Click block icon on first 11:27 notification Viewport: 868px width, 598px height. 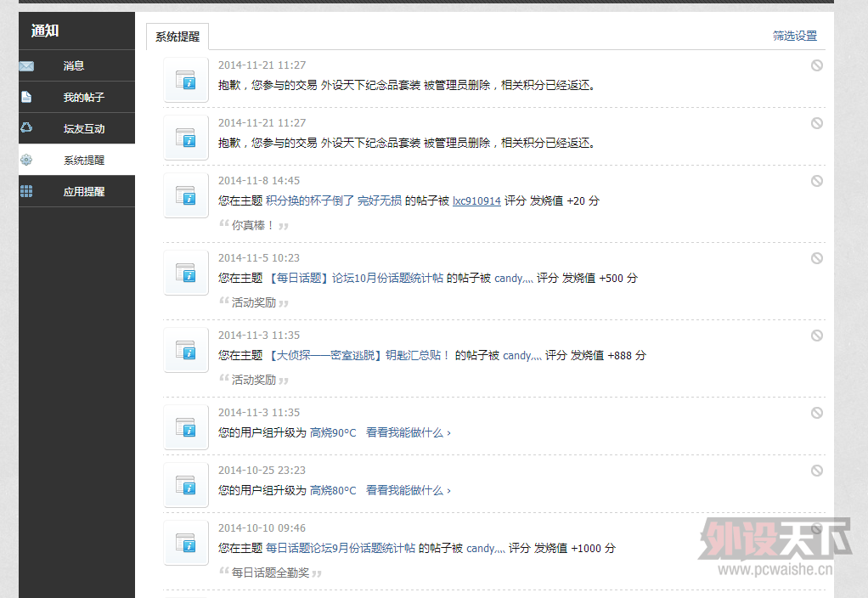816,65
